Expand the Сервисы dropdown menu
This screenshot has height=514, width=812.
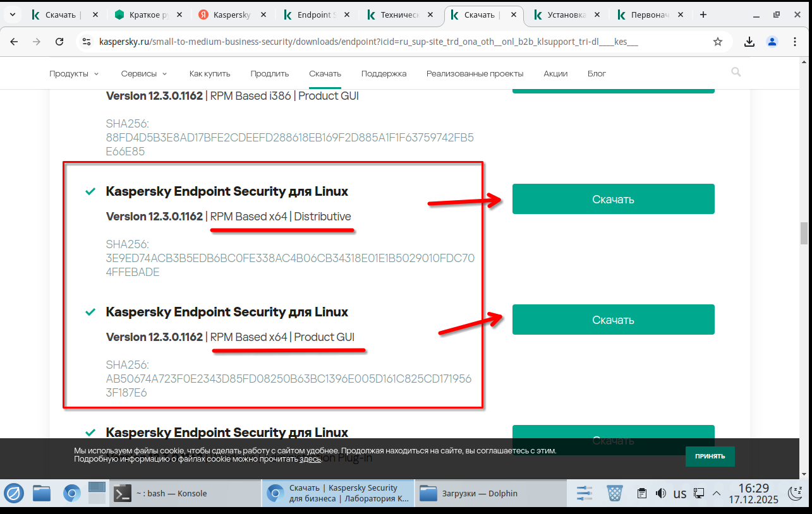click(144, 74)
